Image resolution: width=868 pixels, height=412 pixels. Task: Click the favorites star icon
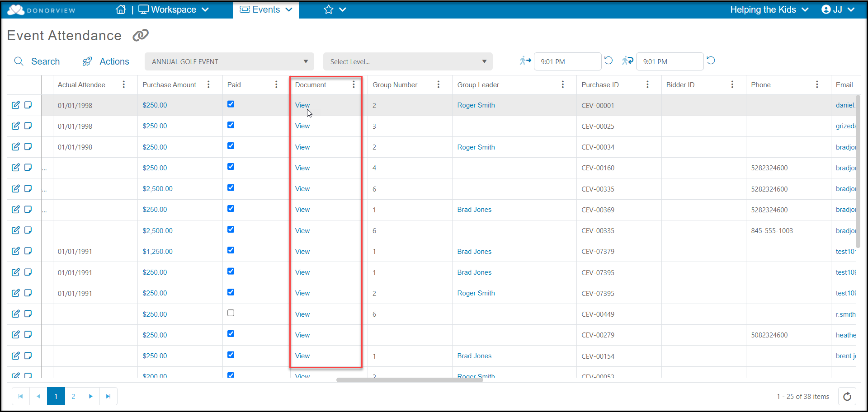[x=329, y=9]
